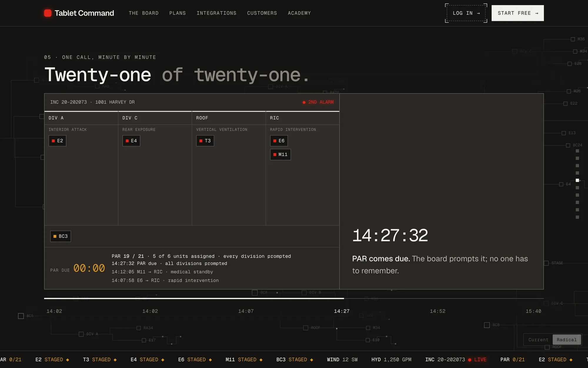Click the DIV C column header
The height and width of the screenshot is (368, 588).
[155, 118]
